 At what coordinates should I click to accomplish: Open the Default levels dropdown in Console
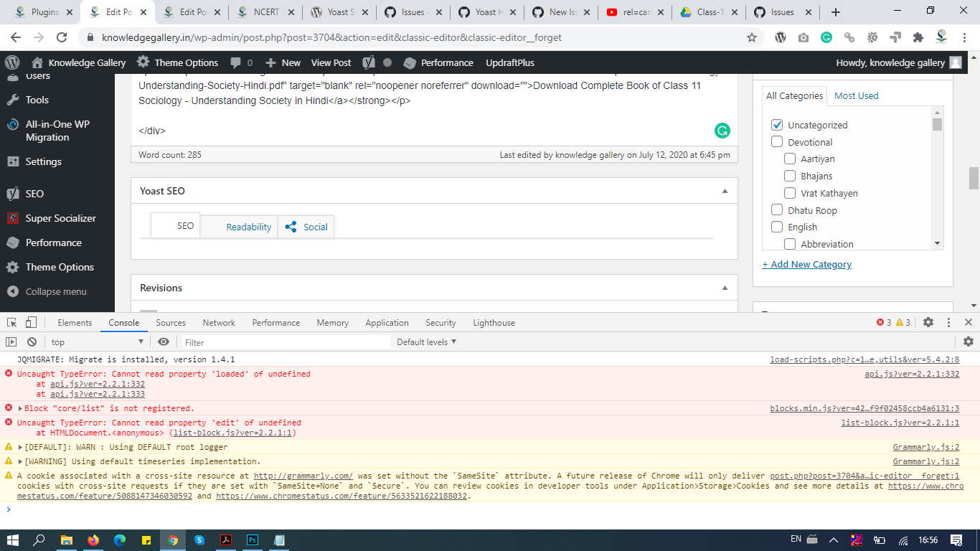pyautogui.click(x=427, y=342)
